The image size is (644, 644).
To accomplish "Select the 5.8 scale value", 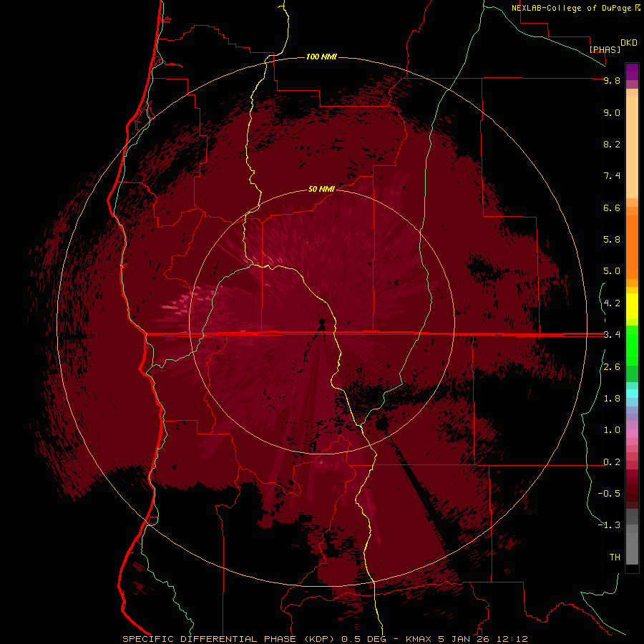I will point(612,240).
